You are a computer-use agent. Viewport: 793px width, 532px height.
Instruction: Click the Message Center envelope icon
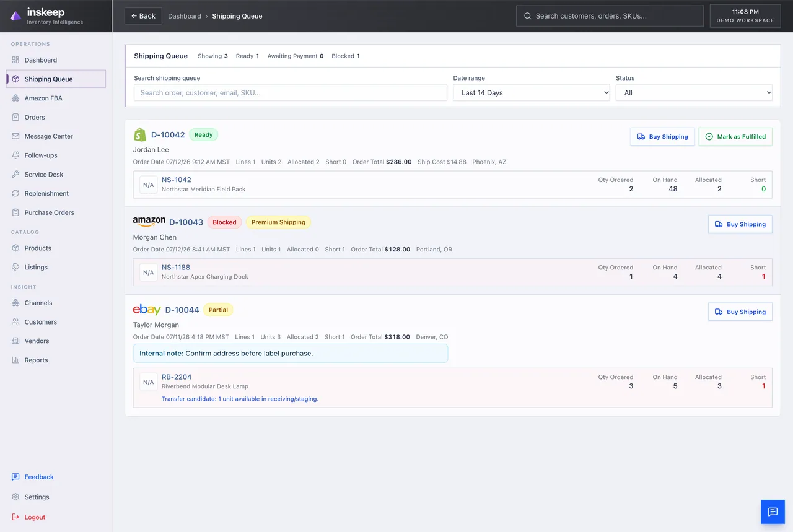point(15,136)
